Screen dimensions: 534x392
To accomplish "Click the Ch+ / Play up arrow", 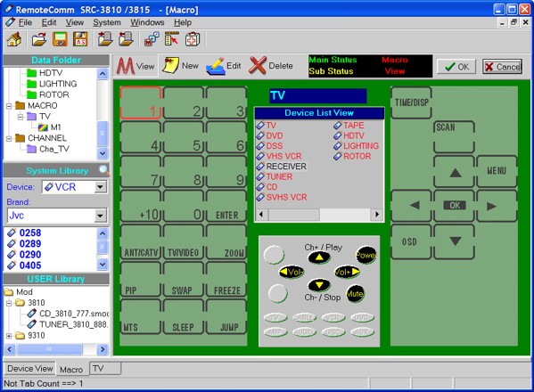I will tap(319, 257).
